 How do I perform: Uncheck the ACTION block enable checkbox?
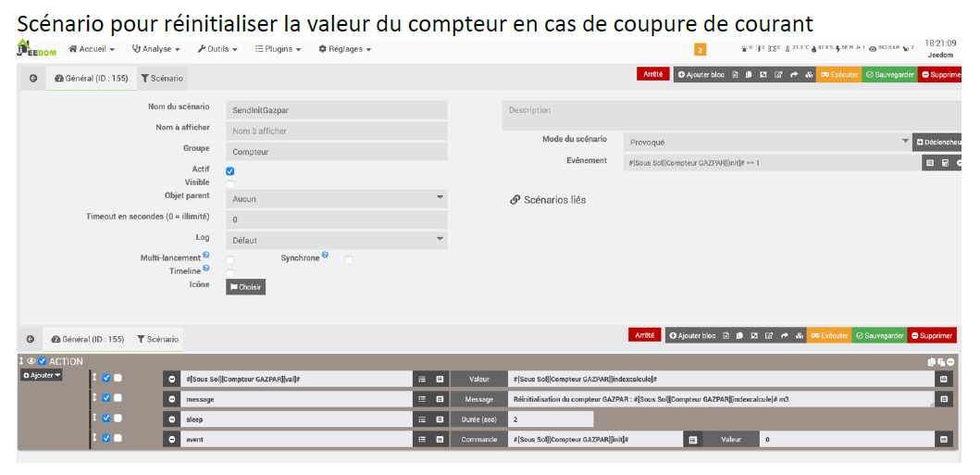pos(42,361)
